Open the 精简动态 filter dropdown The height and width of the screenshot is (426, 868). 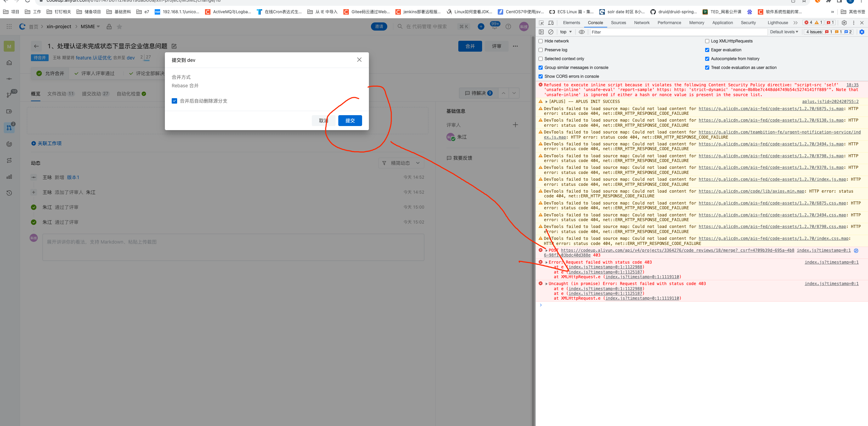point(401,163)
